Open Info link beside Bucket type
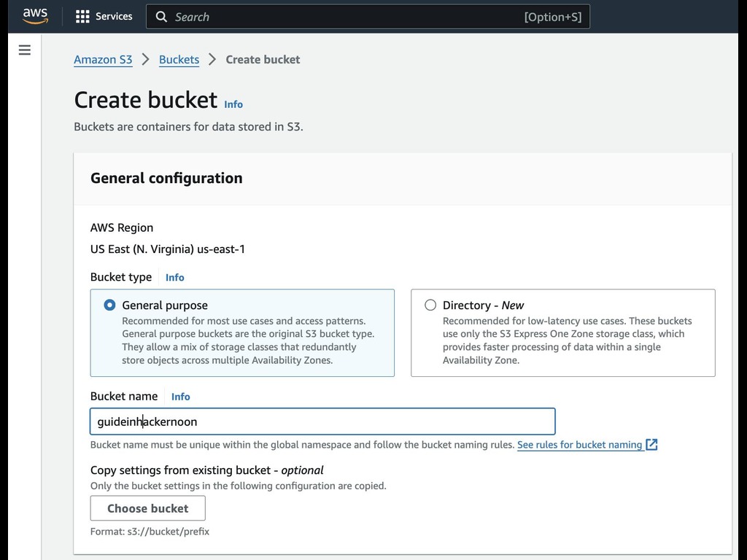747x560 pixels. tap(175, 278)
